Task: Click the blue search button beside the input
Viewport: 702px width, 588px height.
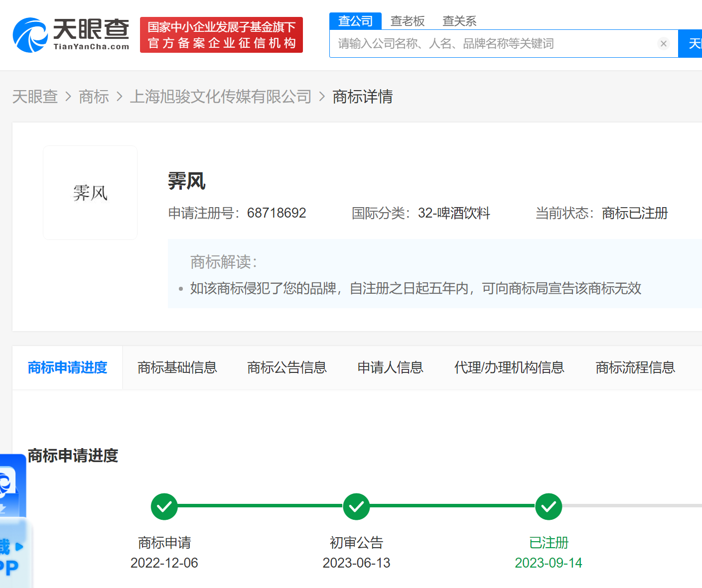Action: [x=691, y=44]
